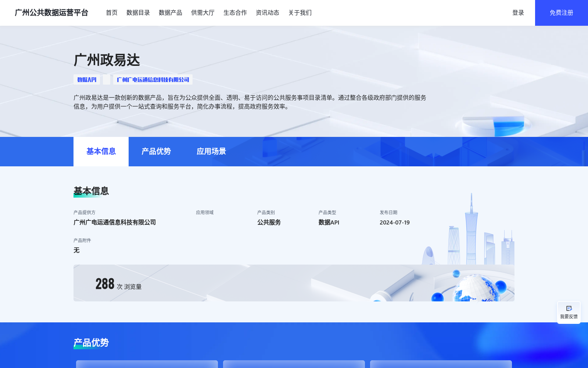Open the 生态合作 page

pos(235,13)
